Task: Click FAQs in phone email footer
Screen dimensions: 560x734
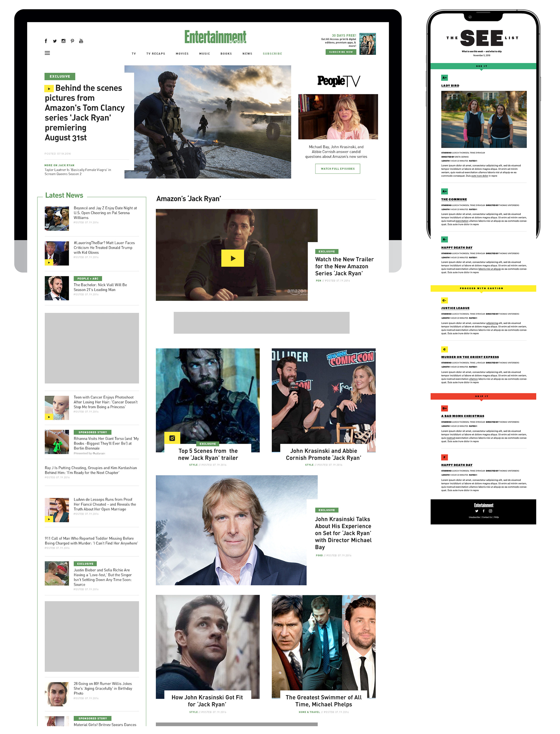Action: pos(496,517)
